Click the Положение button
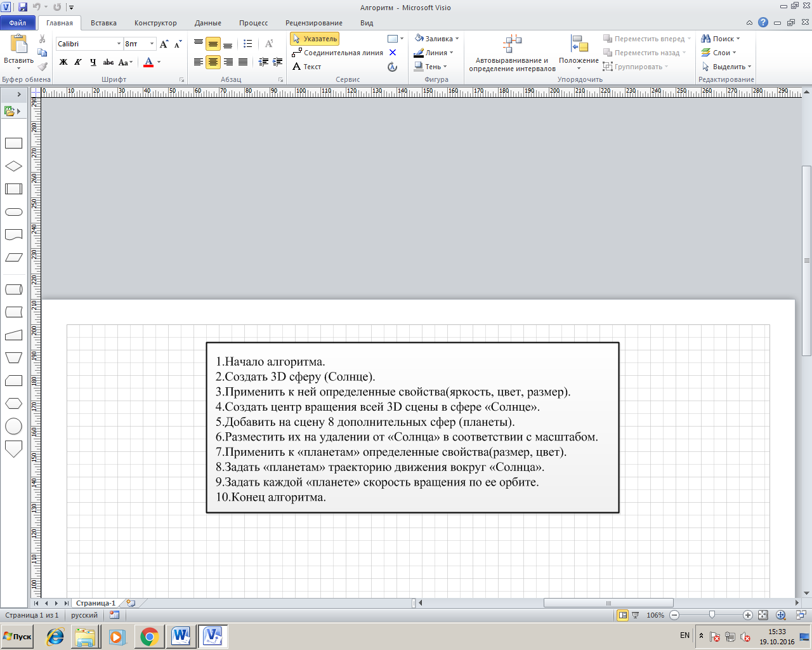The height and width of the screenshot is (650, 812). coord(579,53)
